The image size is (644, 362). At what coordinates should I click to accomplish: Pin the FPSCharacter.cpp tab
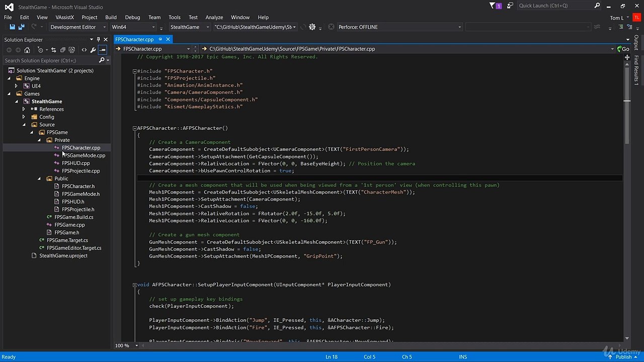tap(160, 39)
